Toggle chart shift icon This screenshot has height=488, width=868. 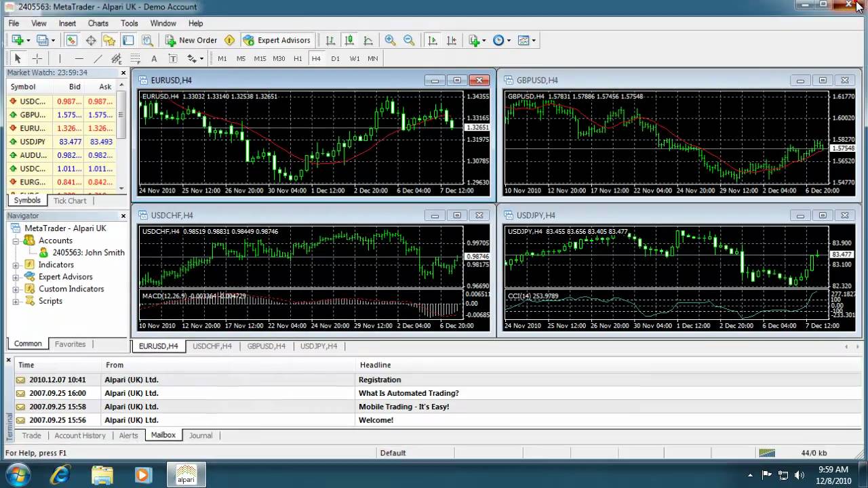(x=452, y=40)
